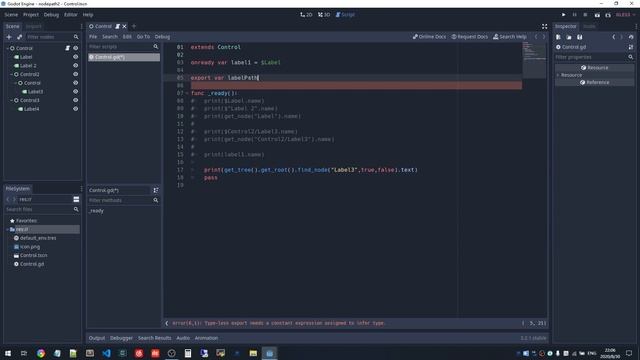Image resolution: width=640 pixels, height=360 pixels.
Task: Expand the Resource section in Inspector
Action: tap(558, 75)
